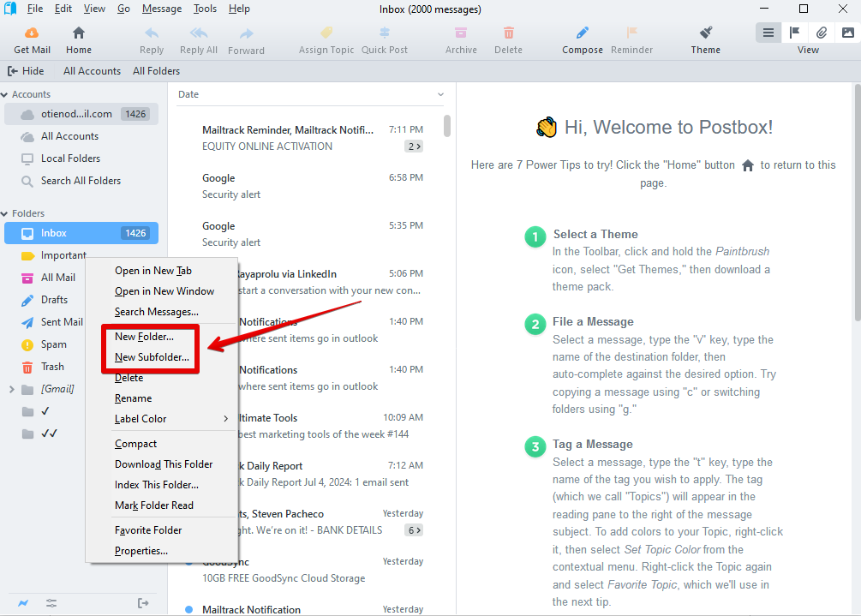The height and width of the screenshot is (616, 861).
Task: Collapse the Accounts section
Action: click(x=4, y=94)
